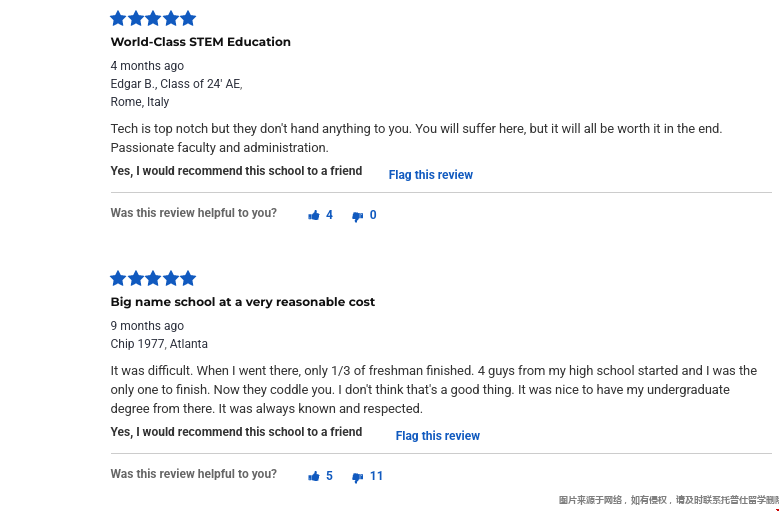The height and width of the screenshot is (511, 779).
Task: Click the helpful count 4 on Edgar's review
Action: tap(329, 215)
